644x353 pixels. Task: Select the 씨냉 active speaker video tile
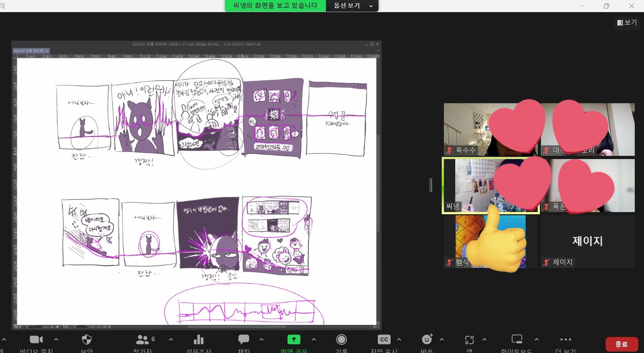[x=490, y=186]
